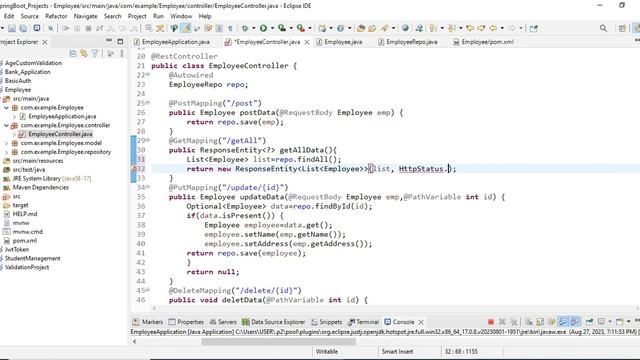Viewport: 640px width, 360px height.
Task: Click the Writable status bar field
Action: pos(327,351)
